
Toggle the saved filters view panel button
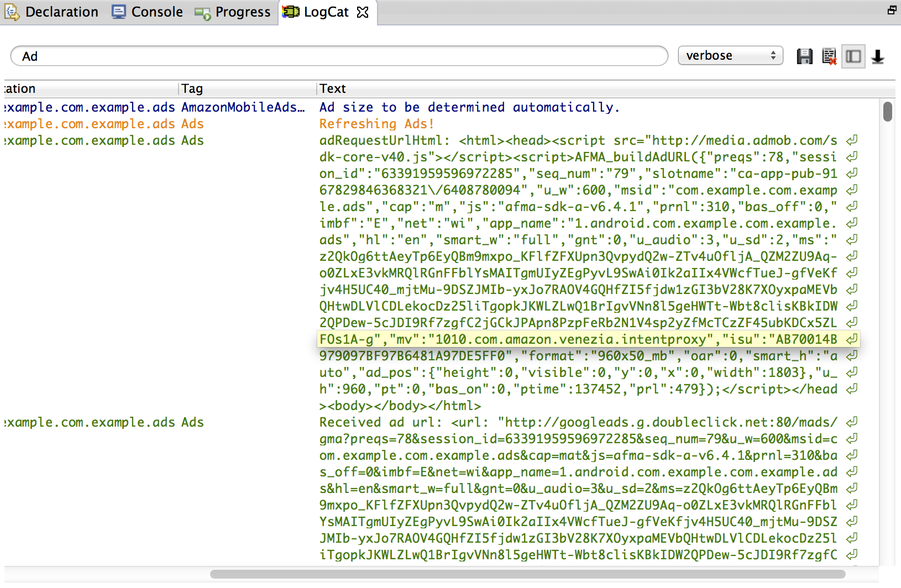point(853,56)
